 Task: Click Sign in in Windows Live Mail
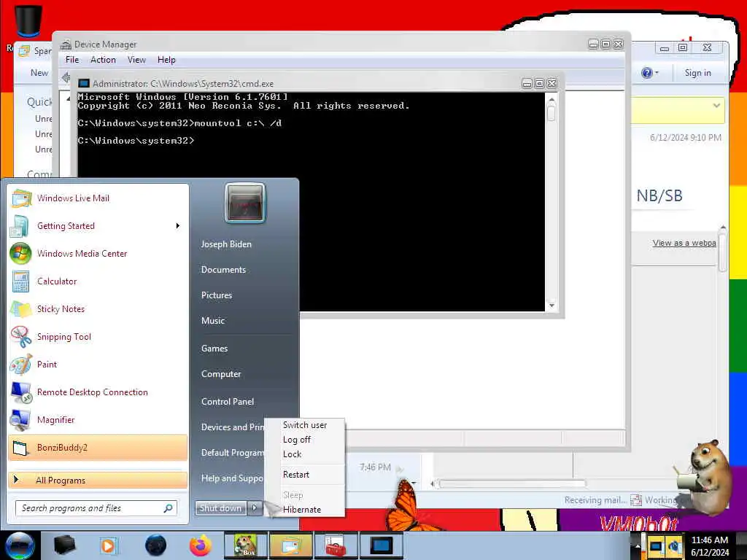pos(697,73)
